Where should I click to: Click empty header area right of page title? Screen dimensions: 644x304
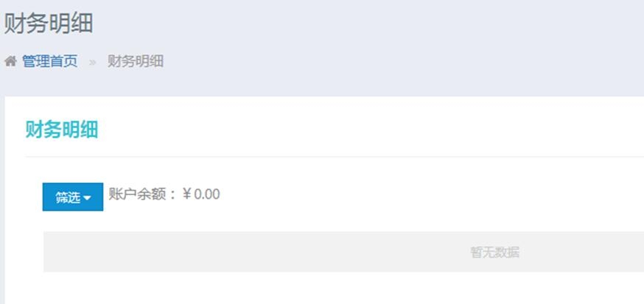coord(368,24)
